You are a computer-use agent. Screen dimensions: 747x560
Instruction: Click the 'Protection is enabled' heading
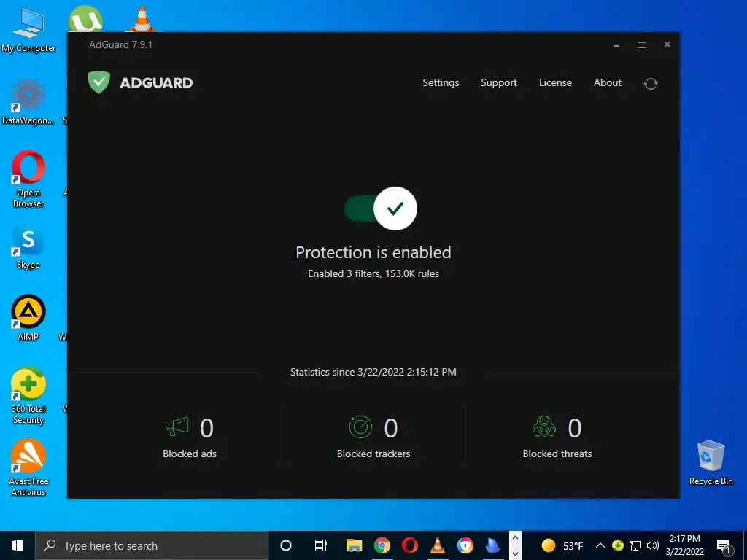click(x=373, y=252)
